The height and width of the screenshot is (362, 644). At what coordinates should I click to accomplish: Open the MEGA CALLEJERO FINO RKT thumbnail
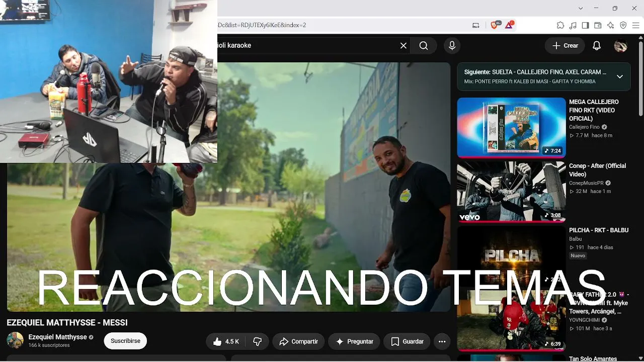pos(511,128)
